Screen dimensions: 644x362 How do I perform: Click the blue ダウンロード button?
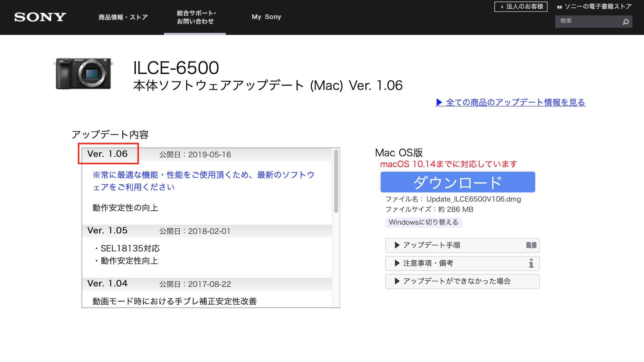458,182
